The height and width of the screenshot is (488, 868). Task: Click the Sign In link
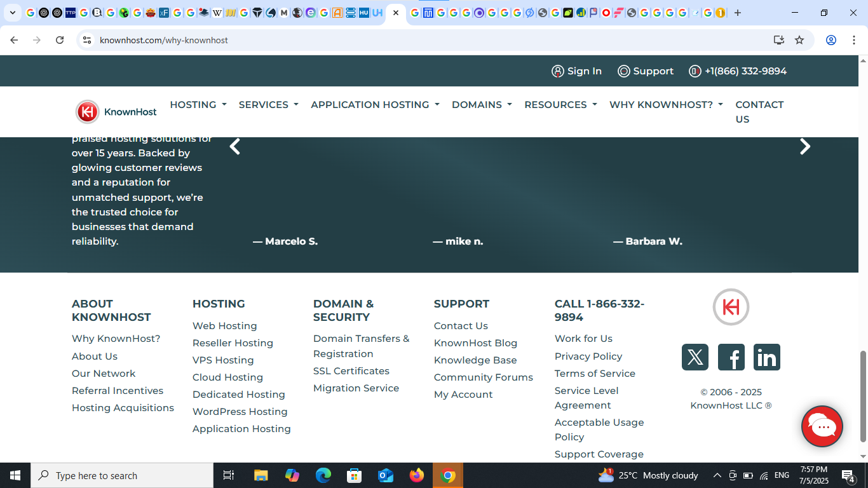(585, 71)
